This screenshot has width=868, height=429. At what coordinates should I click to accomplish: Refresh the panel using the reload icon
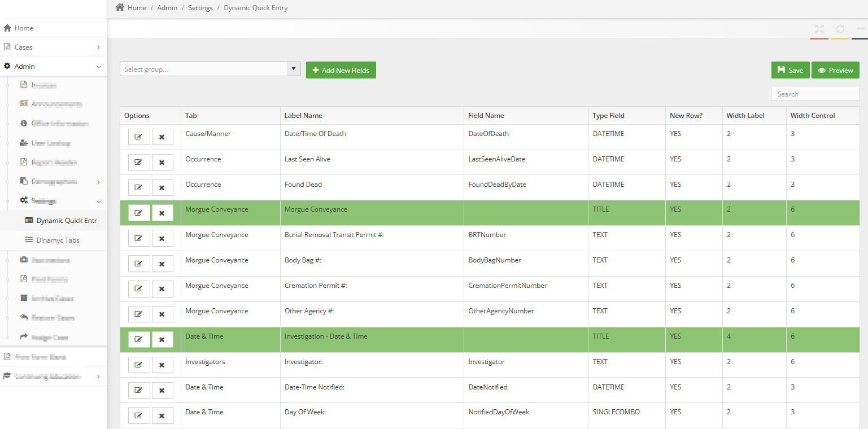point(840,29)
